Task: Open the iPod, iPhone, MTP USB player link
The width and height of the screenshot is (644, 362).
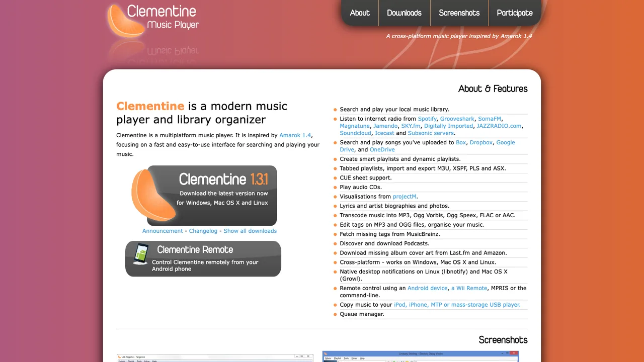Action: [457, 305]
